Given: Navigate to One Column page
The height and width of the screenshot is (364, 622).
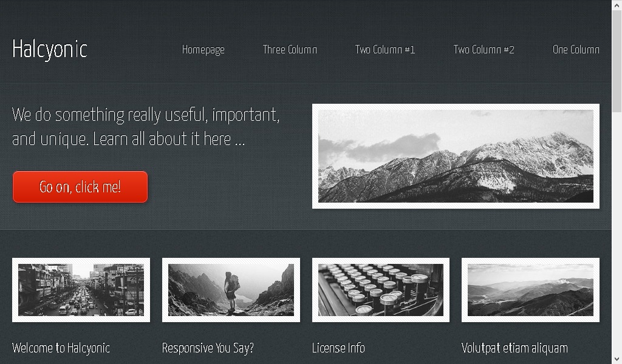Looking at the screenshot, I should point(576,50).
